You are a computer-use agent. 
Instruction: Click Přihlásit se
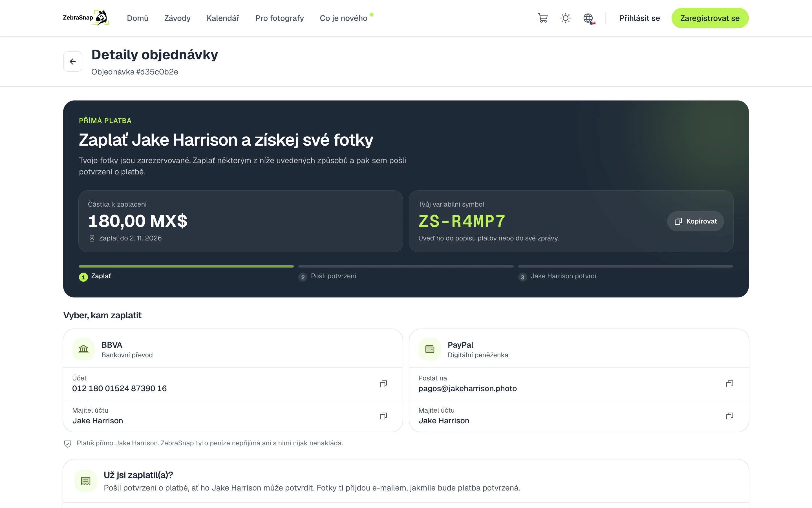coord(639,18)
